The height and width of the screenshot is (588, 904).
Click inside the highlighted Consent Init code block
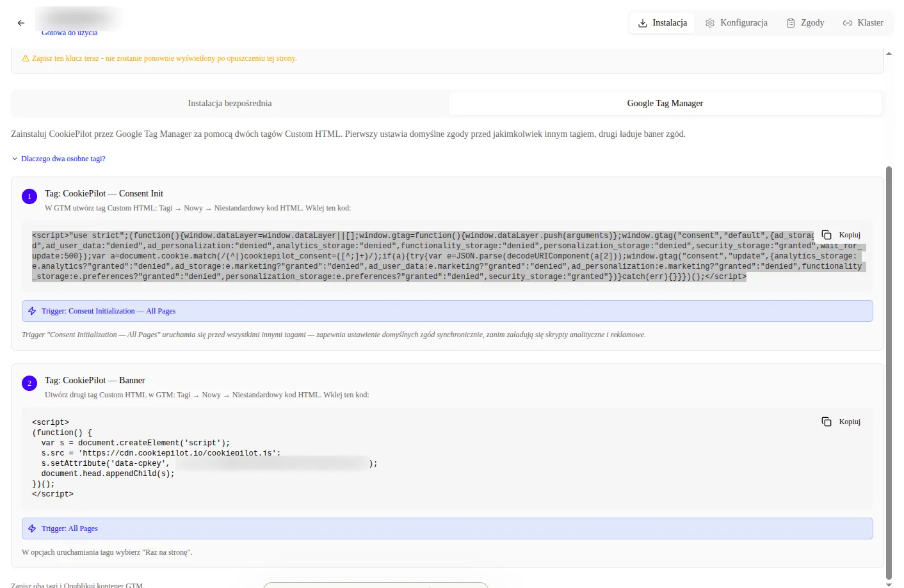coord(384,256)
